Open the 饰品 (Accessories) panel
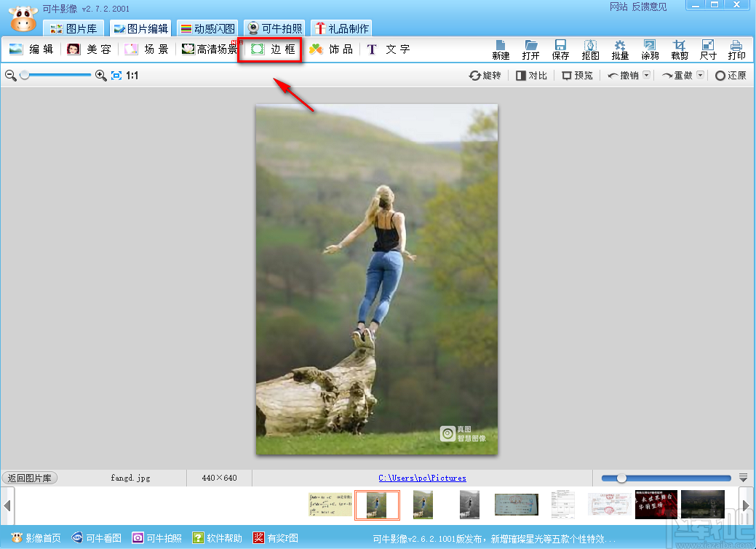The width and height of the screenshot is (756, 549). click(x=331, y=49)
